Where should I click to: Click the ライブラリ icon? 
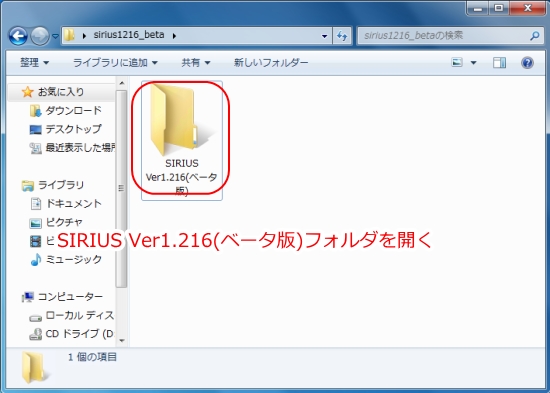point(27,186)
